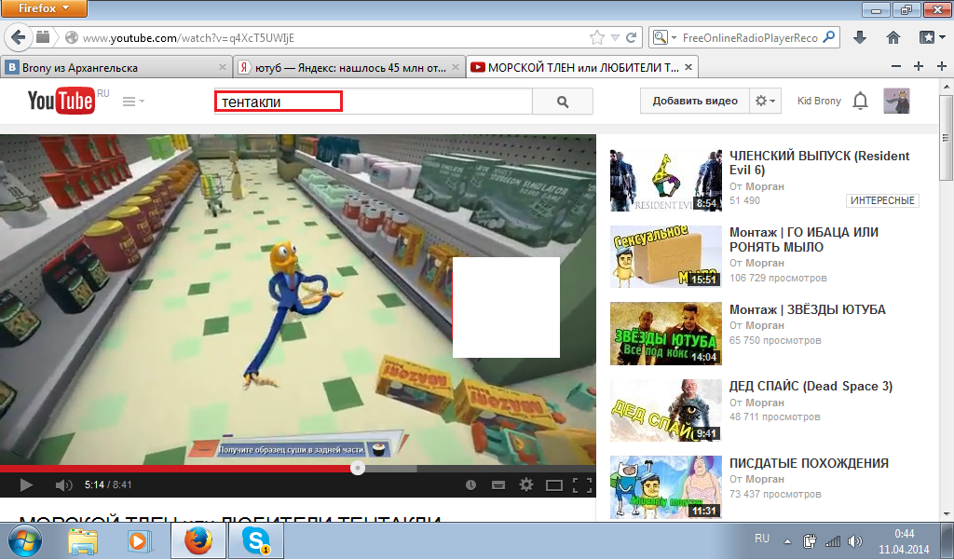Open ЧЛЕНСКИЙ ВЫПУСК (Resident Evil 6) title
Image resolution: width=954 pixels, height=560 pixels.
point(820,162)
